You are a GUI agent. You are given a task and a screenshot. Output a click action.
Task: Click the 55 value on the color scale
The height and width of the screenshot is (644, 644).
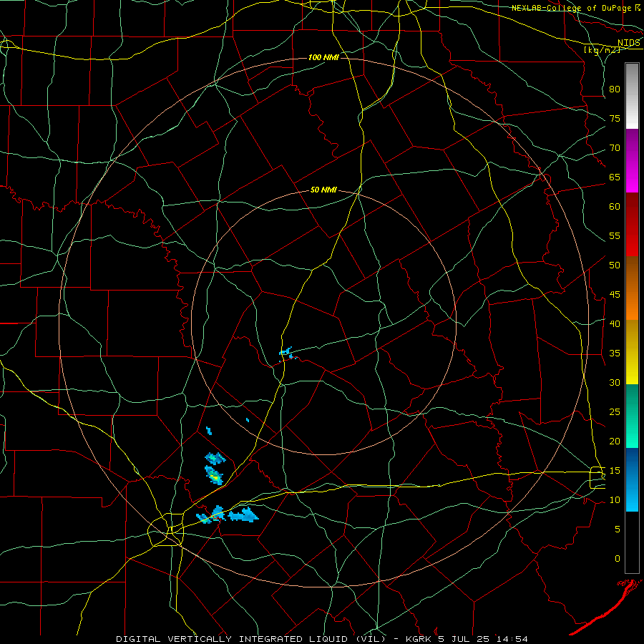point(615,235)
